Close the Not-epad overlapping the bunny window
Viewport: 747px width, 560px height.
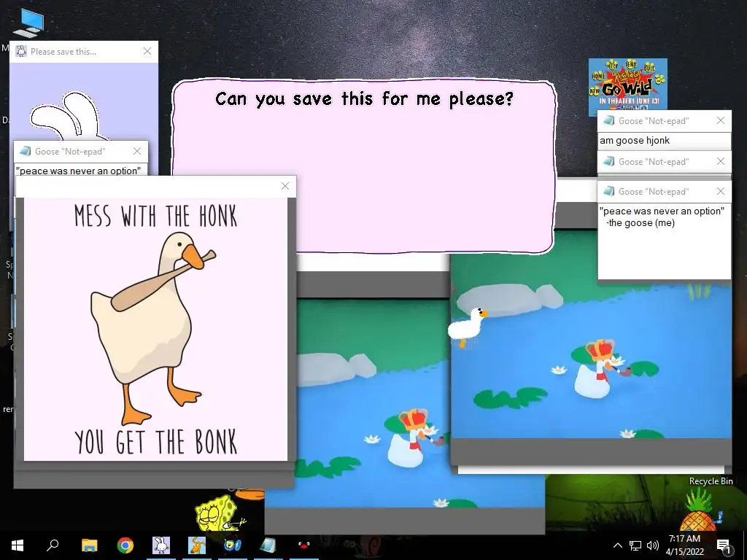click(136, 151)
